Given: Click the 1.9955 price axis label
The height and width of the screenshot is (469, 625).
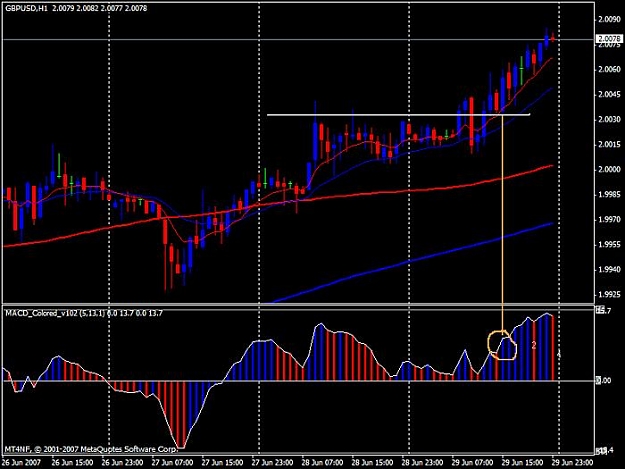Looking at the screenshot, I should click(609, 245).
